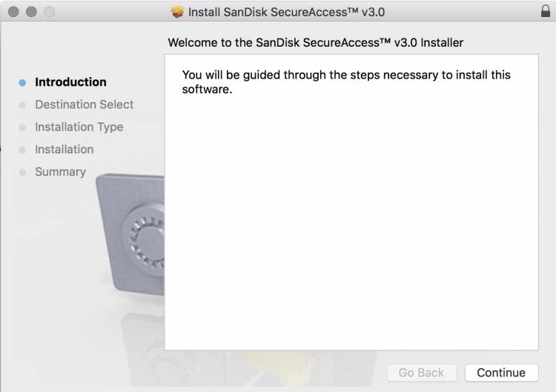The image size is (556, 392).
Task: Click the 'You will be guided' message text
Action: 346,82
